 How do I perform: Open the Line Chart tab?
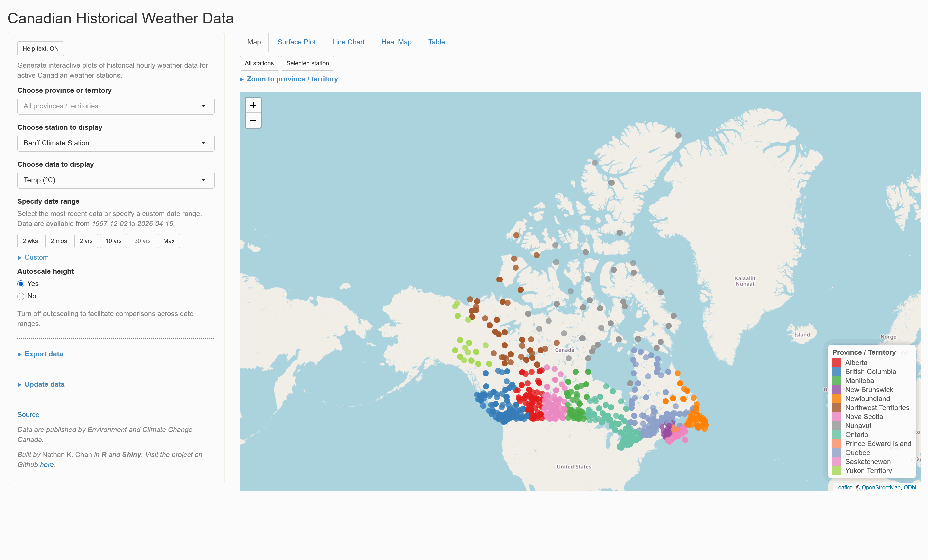[348, 42]
